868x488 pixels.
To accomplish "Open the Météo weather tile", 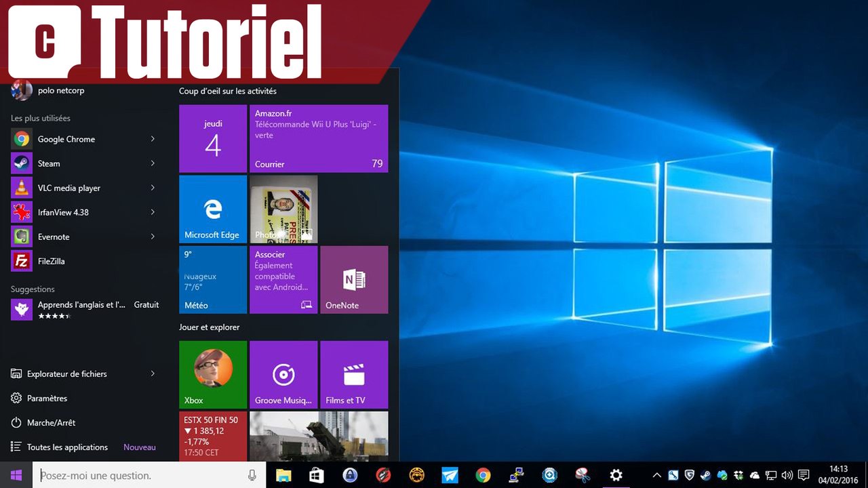I will [x=213, y=280].
